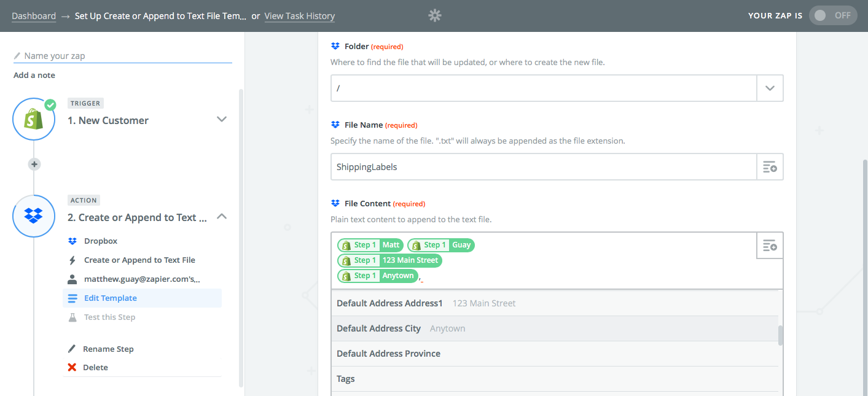Click the person account icon
The width and height of the screenshot is (868, 396).
(x=72, y=279)
